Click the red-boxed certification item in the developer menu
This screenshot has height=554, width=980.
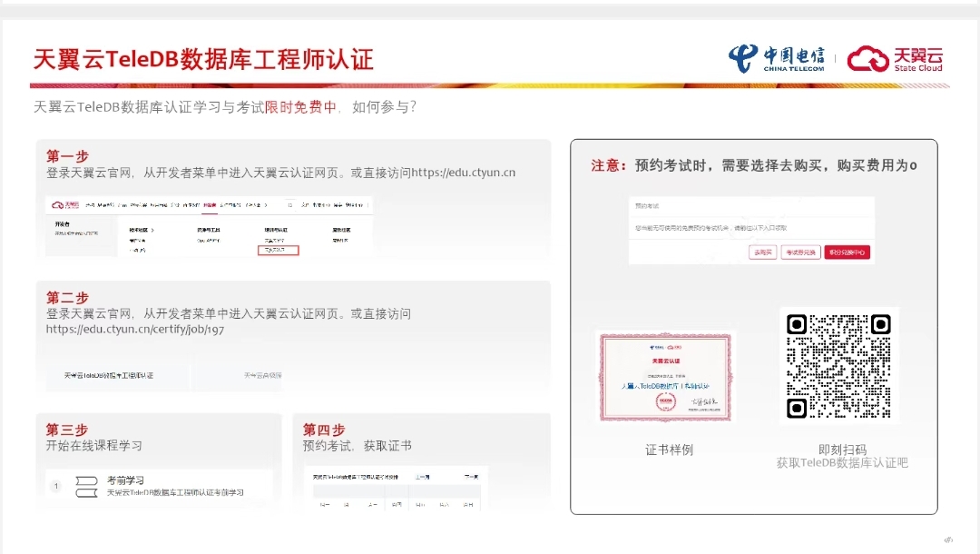tap(279, 250)
